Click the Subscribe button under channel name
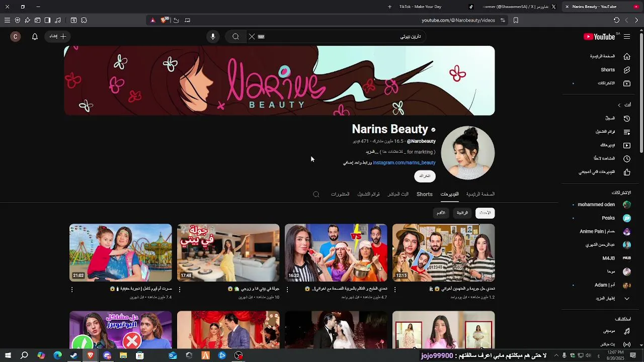 click(425, 176)
